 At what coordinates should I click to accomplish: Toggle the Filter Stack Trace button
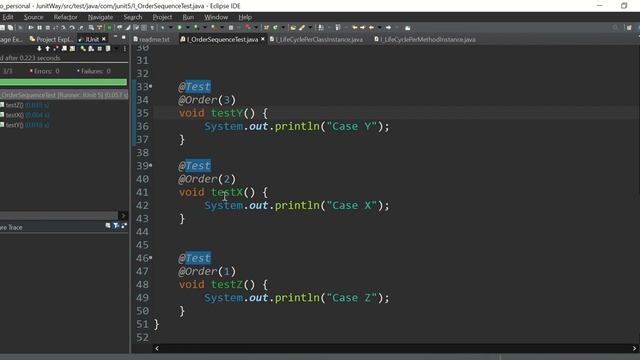pyautogui.click(x=116, y=225)
